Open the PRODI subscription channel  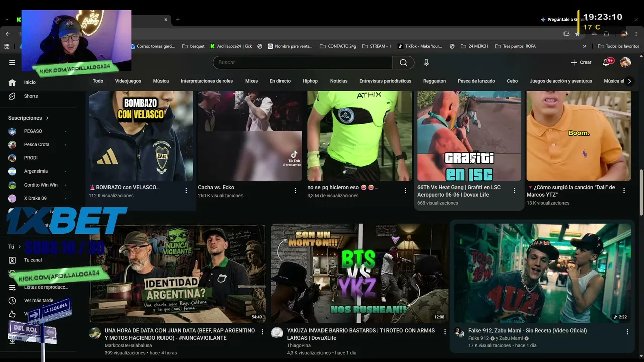pyautogui.click(x=31, y=158)
